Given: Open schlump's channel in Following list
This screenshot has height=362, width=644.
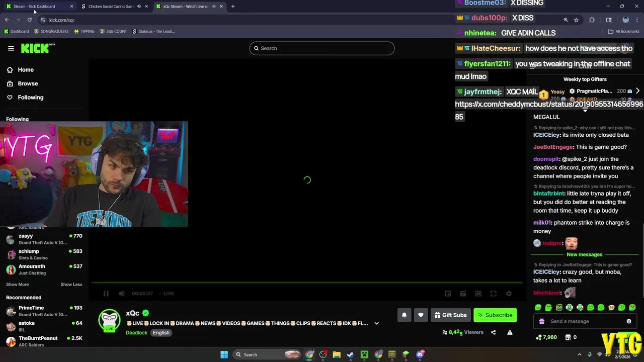Looking at the screenshot, I should point(44,254).
